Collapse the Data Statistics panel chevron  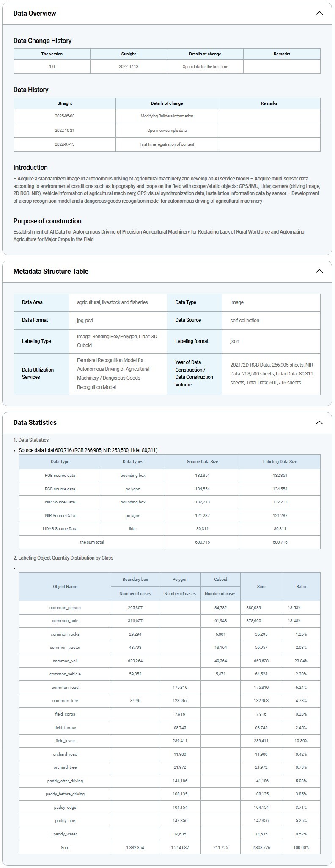coord(319,423)
